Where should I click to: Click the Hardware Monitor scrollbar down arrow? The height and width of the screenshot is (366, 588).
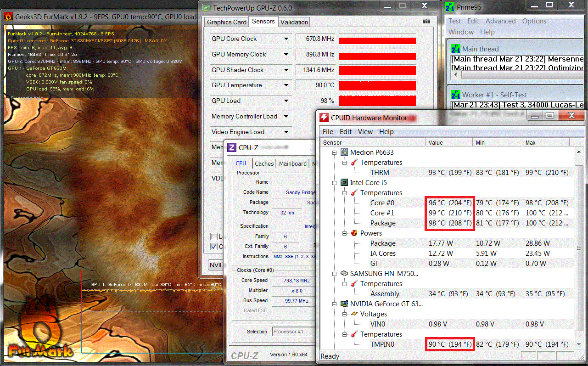pos(579,345)
